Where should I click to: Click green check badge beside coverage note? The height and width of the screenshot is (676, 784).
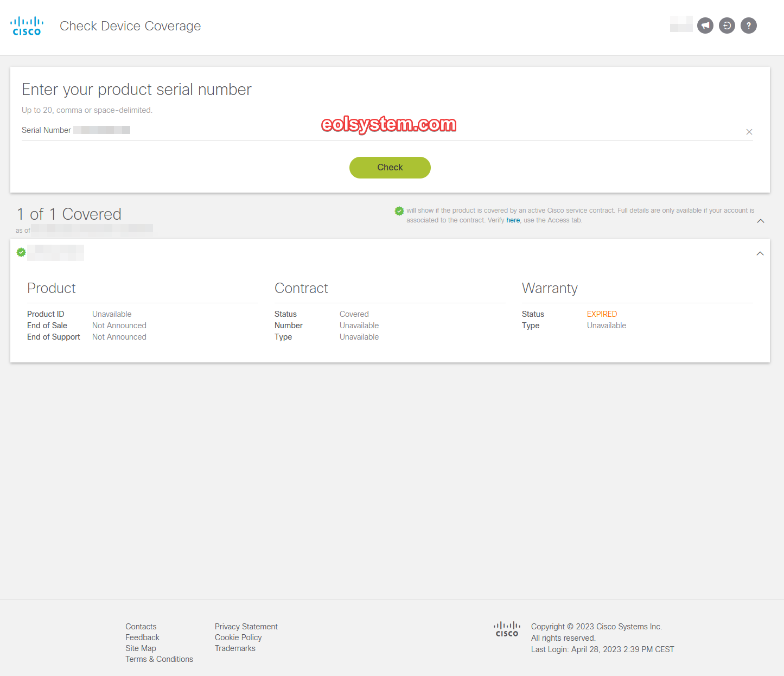tap(399, 211)
